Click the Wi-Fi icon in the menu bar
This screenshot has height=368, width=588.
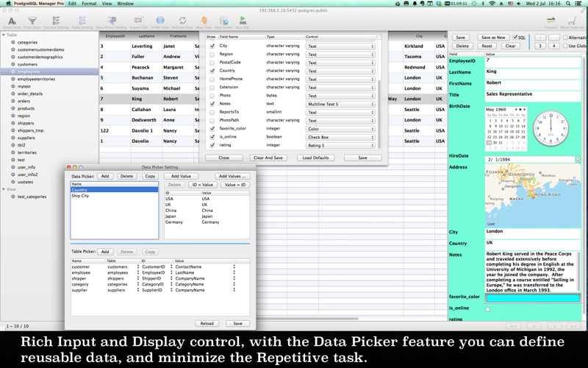(x=492, y=4)
